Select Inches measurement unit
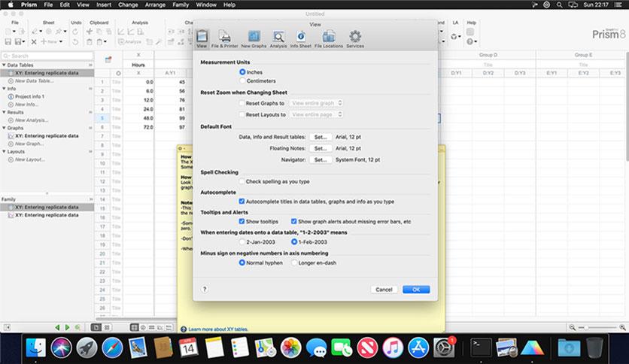The height and width of the screenshot is (364, 629). (x=242, y=71)
